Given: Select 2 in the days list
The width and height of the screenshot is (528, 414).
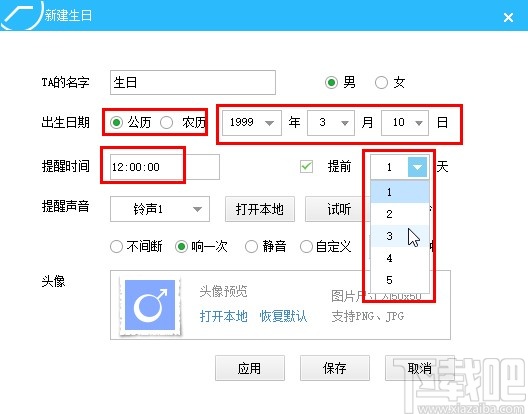Looking at the screenshot, I should (x=400, y=214).
